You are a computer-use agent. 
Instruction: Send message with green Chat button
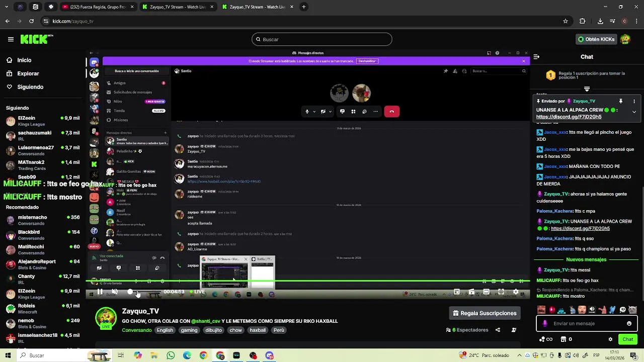(x=627, y=339)
